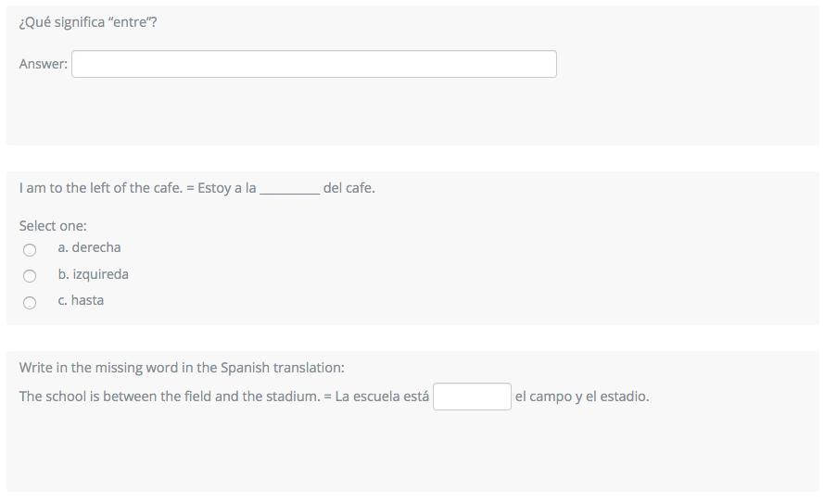Click the "¿Qué significa entre?" question text
This screenshot has width=824, height=504.
tap(88, 21)
